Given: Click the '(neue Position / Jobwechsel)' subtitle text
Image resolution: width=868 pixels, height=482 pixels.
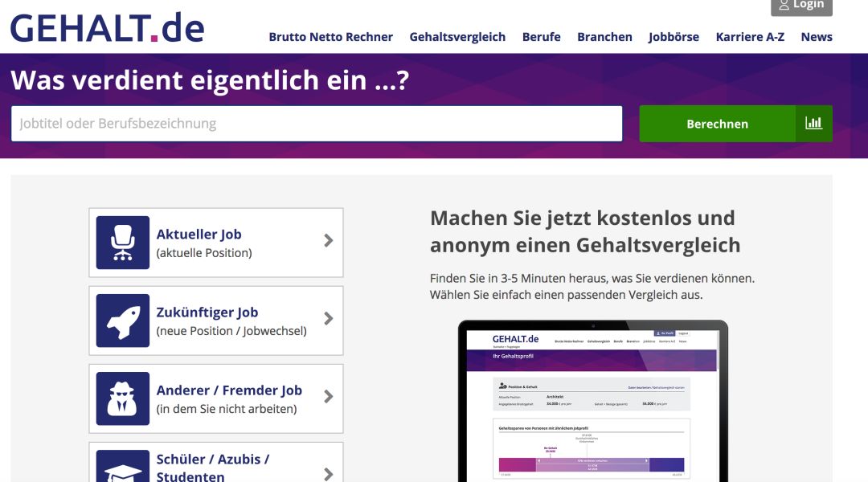Looking at the screenshot, I should (231, 331).
